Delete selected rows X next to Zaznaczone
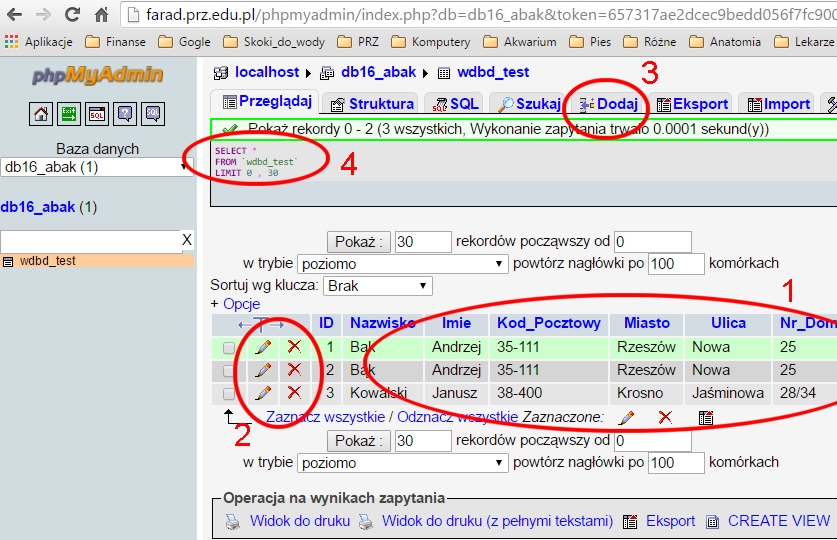The width and height of the screenshot is (837, 540). pos(665,417)
